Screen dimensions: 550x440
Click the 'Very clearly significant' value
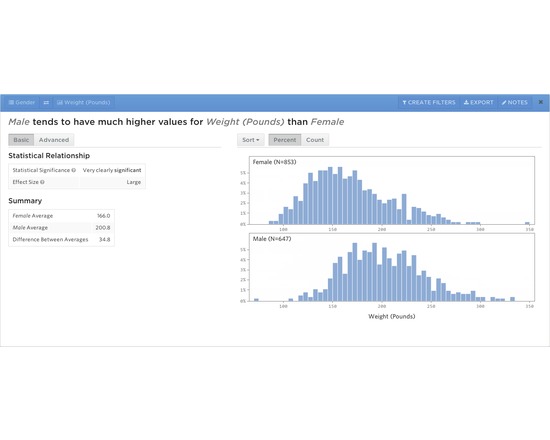112,170
